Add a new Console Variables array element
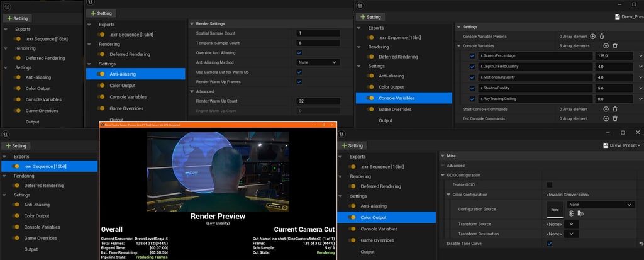 (x=606, y=46)
